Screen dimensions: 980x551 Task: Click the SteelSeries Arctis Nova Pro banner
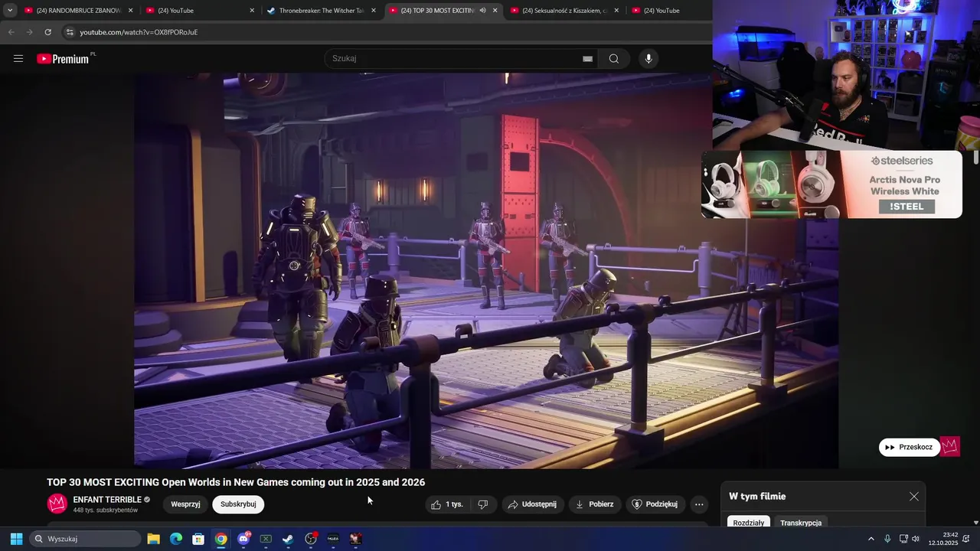click(x=831, y=184)
